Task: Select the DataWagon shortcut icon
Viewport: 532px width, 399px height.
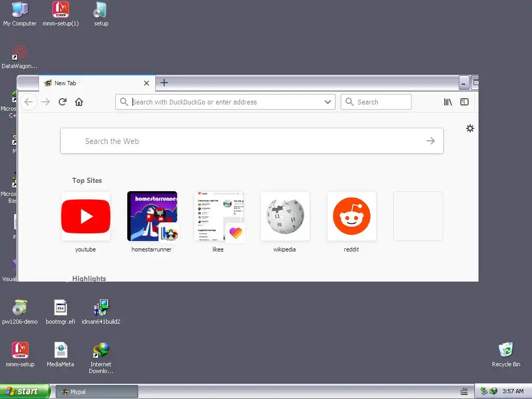Action: point(19,57)
